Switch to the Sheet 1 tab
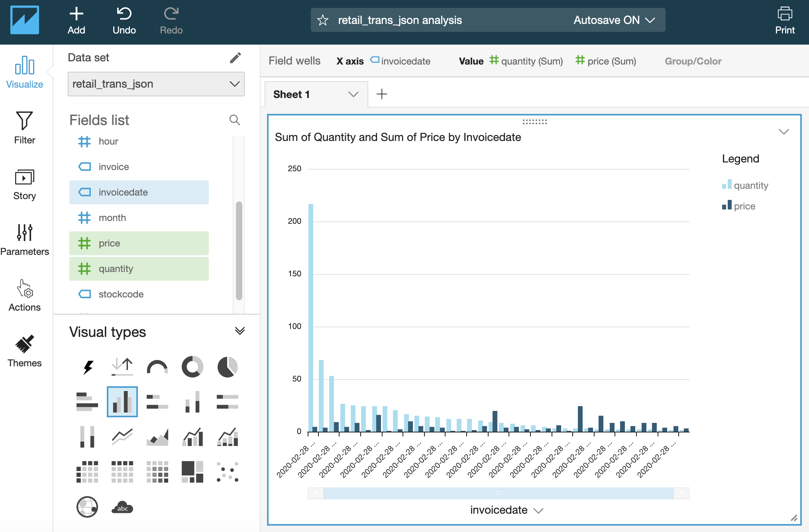The image size is (809, 532). (x=292, y=95)
